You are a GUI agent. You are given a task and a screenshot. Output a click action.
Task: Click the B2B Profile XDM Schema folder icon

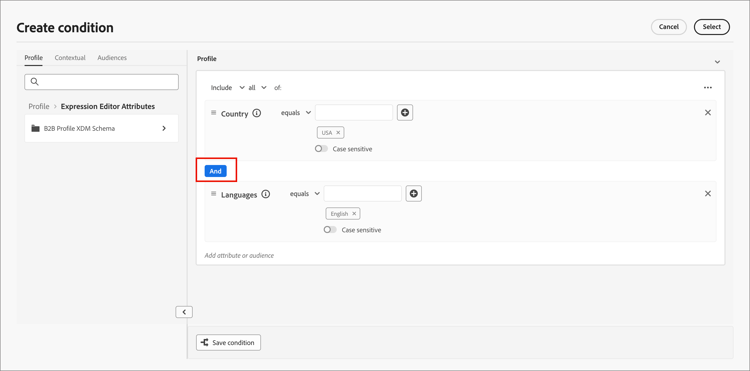(x=35, y=128)
